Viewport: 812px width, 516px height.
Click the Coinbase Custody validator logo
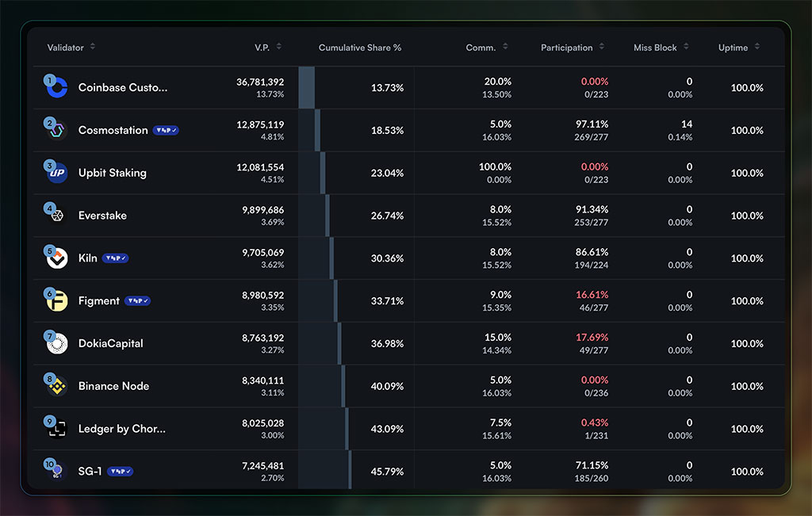(57, 87)
